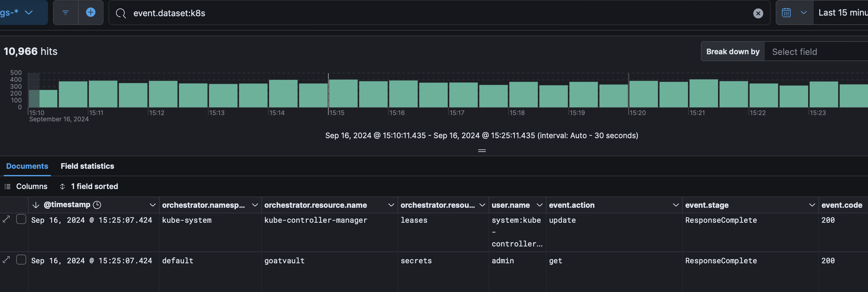Toggle the @timestamp sort arrow

(36, 205)
